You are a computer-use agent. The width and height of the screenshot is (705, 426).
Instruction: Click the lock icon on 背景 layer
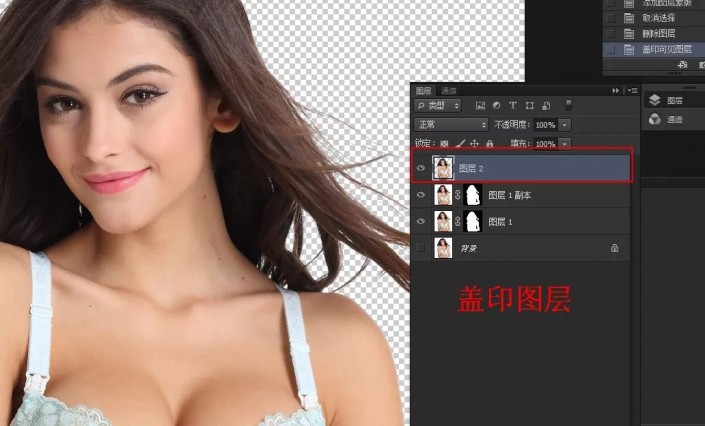614,248
